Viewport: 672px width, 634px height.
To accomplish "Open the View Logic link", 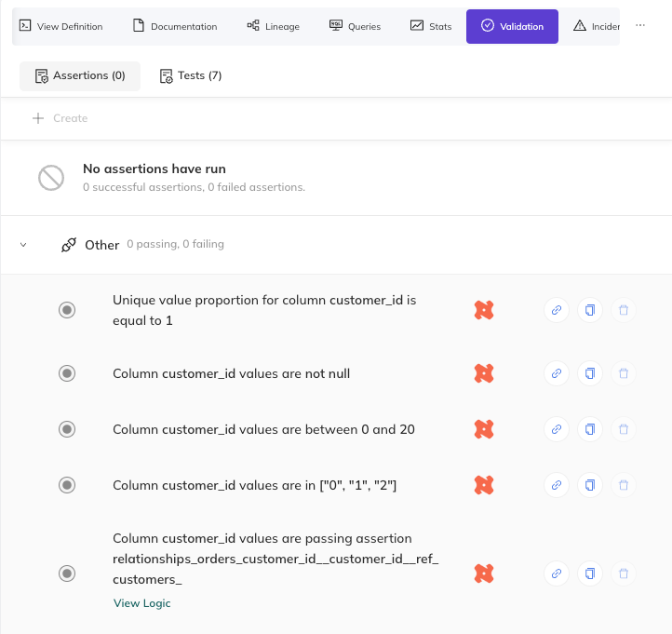I will pyautogui.click(x=141, y=603).
